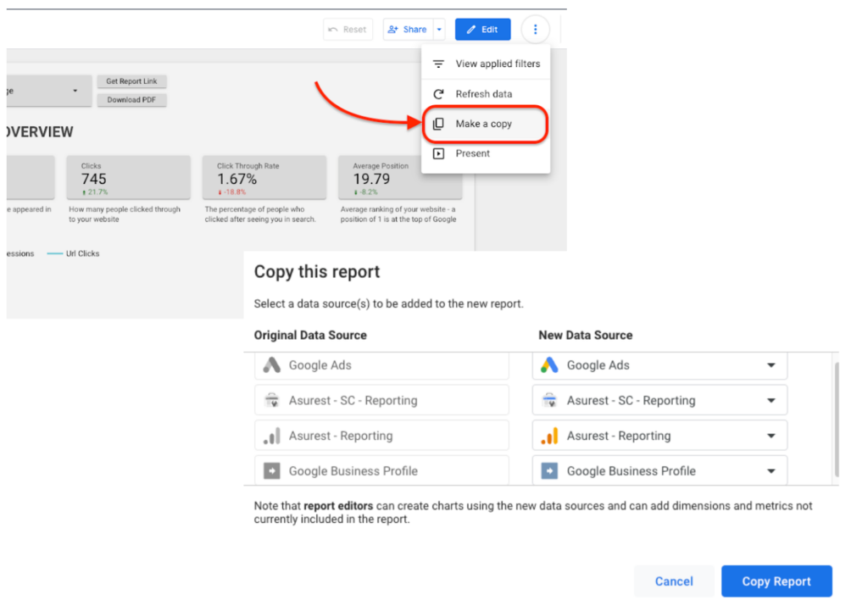The image size is (868, 606).
Task: Click the Google Ads icon in New Data Source
Action: (549, 365)
